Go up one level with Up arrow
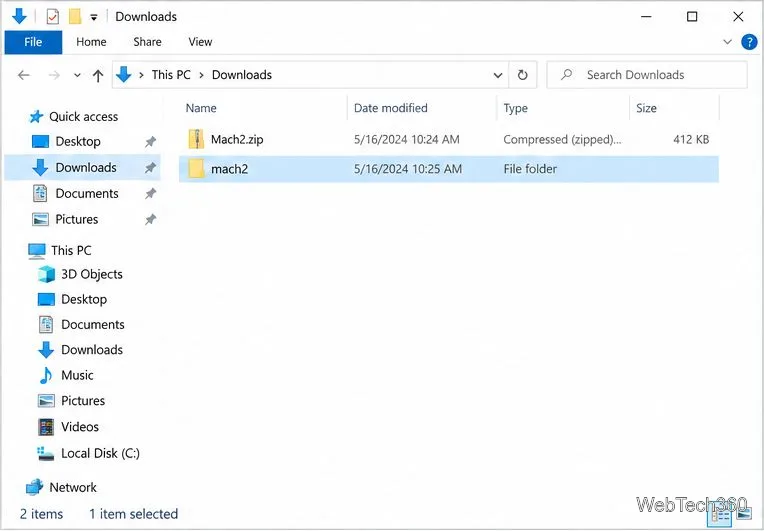The height and width of the screenshot is (531, 764). click(x=98, y=76)
